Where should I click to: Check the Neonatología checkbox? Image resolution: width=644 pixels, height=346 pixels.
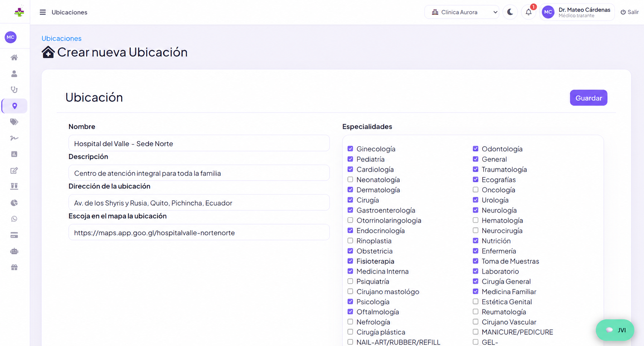pos(350,180)
